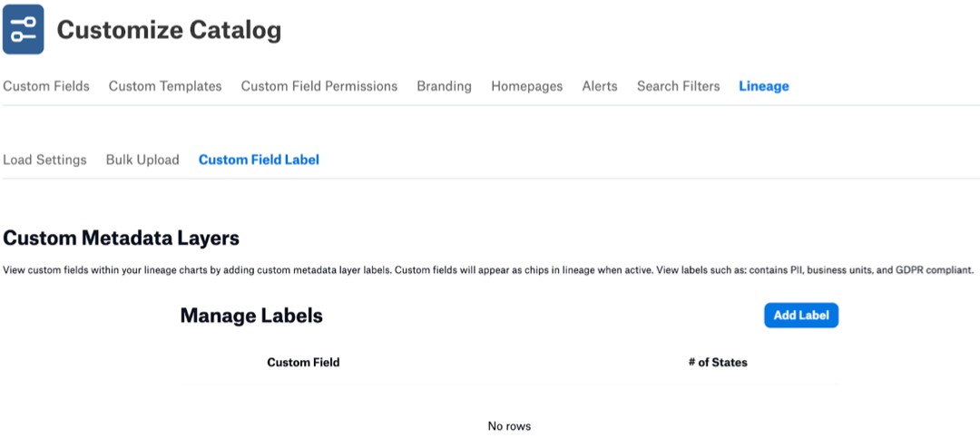Select the Branding tab
This screenshot has height=438, width=980.
click(445, 86)
